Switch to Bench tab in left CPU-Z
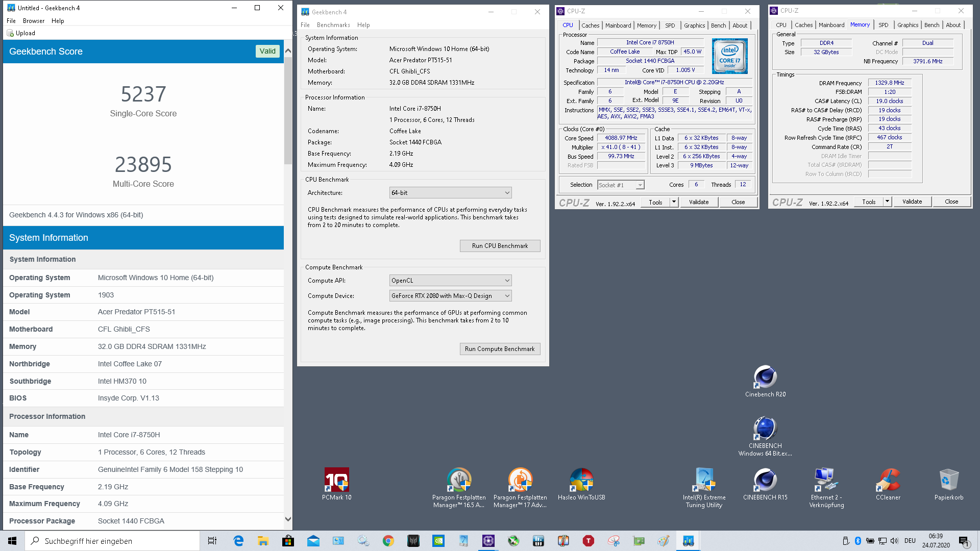The image size is (980, 551). pos(718,26)
